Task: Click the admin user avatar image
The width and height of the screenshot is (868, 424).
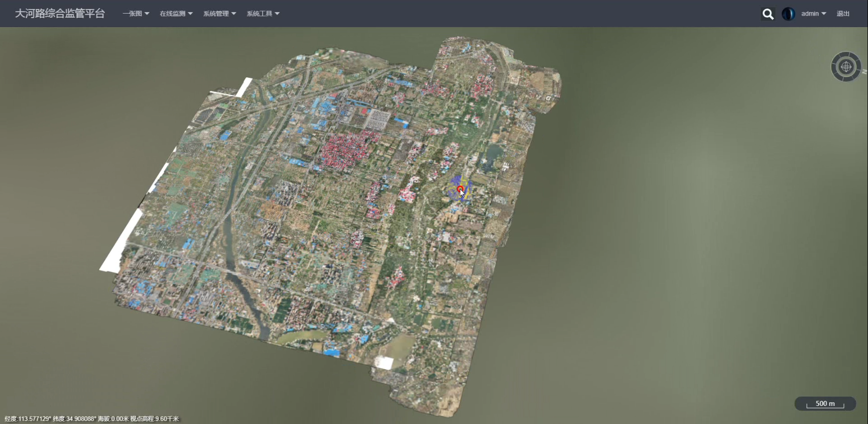Action: click(788, 14)
